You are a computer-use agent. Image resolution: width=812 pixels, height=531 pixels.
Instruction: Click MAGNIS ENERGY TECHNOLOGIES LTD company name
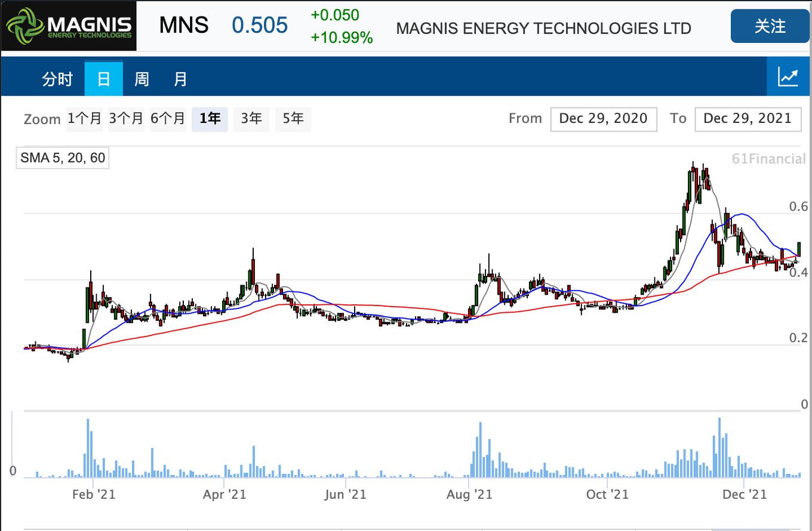[x=544, y=28]
